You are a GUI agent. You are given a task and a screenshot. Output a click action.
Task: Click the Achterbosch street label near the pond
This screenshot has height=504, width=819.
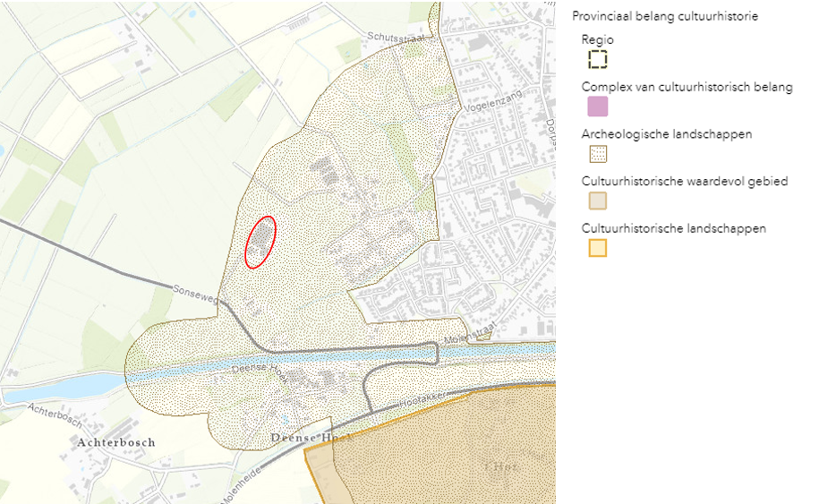pyautogui.click(x=55, y=414)
